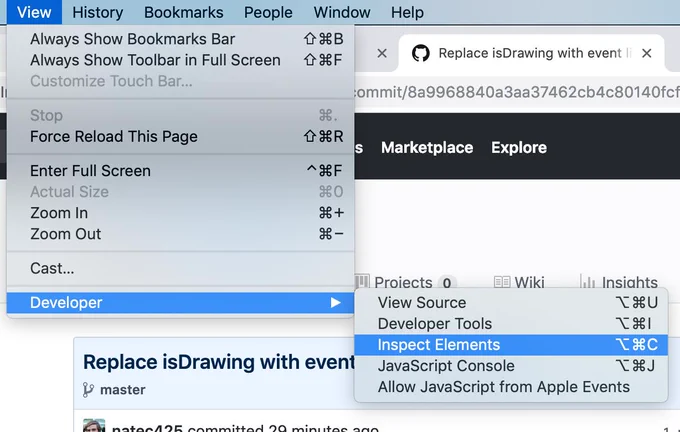The image size is (680, 432).
Task: Choose Force Reload This Page
Action: click(180, 137)
